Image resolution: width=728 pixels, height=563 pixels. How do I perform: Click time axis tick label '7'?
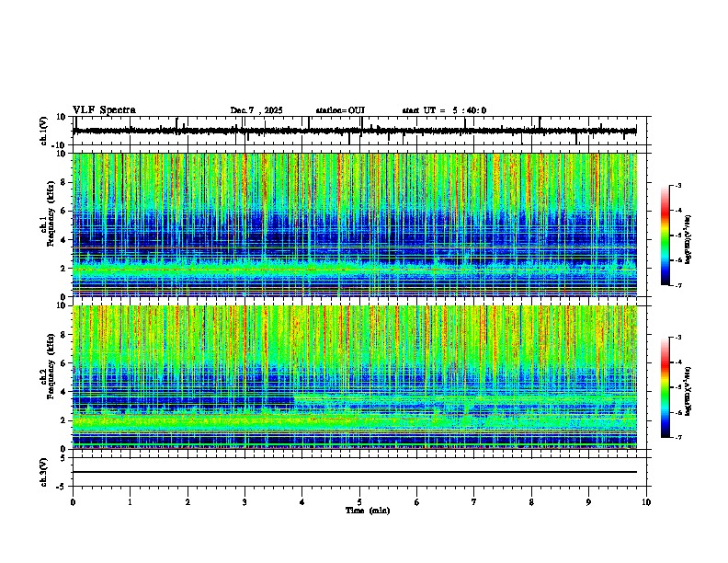(474, 502)
